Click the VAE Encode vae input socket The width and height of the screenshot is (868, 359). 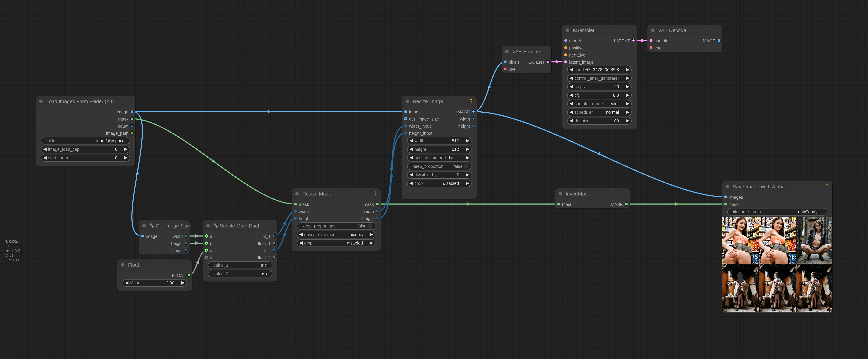tap(505, 69)
